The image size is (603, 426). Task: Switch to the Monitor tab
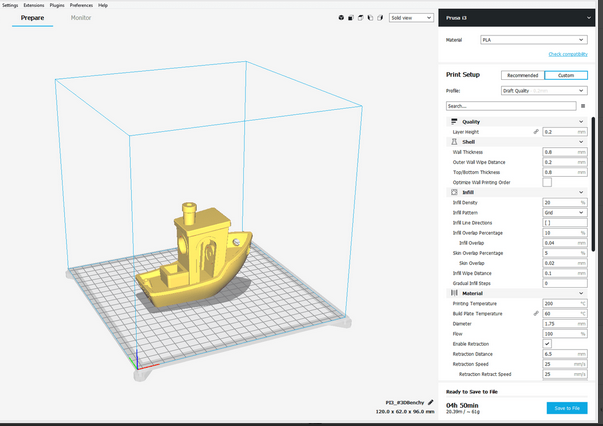(x=81, y=18)
